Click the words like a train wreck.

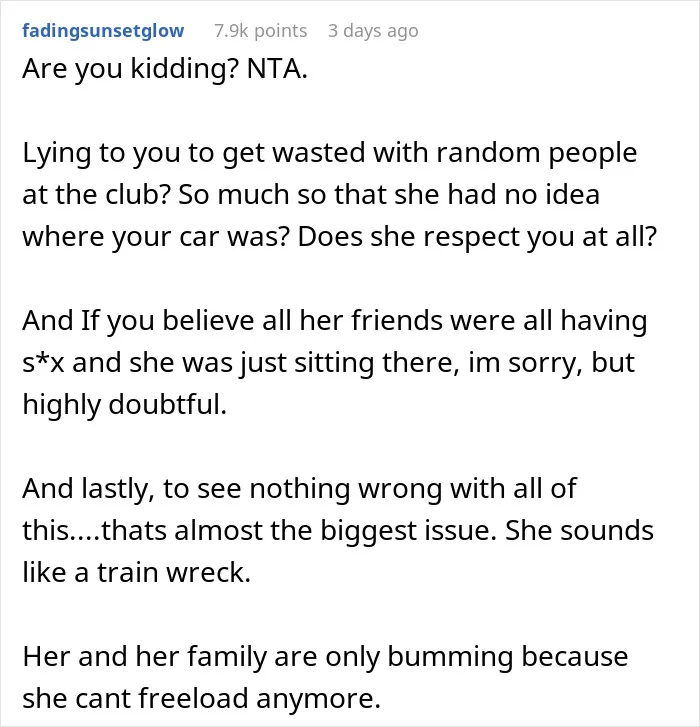137,573
